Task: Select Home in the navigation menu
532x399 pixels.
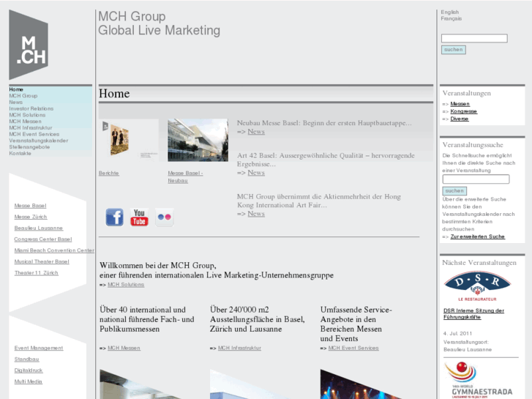Action: [16, 89]
